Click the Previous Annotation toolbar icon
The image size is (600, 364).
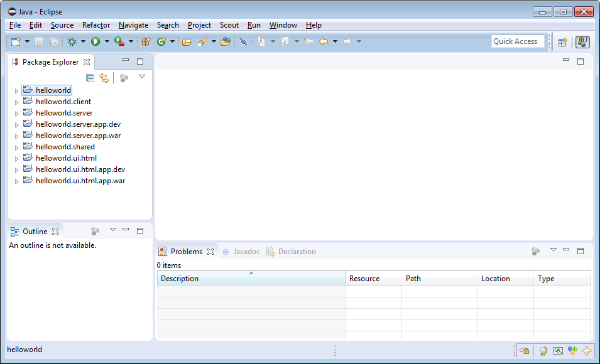click(285, 41)
